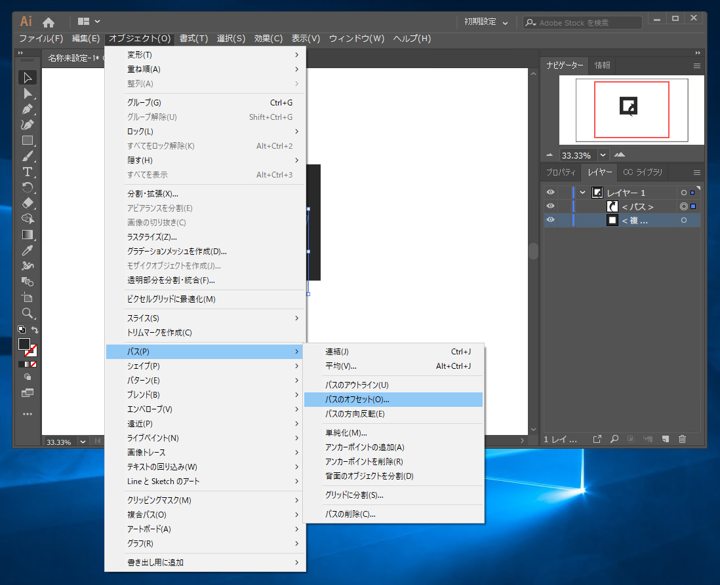The image size is (720, 585).
Task: Open Navigator zoom percentage dropdown
Action: pyautogui.click(x=603, y=155)
